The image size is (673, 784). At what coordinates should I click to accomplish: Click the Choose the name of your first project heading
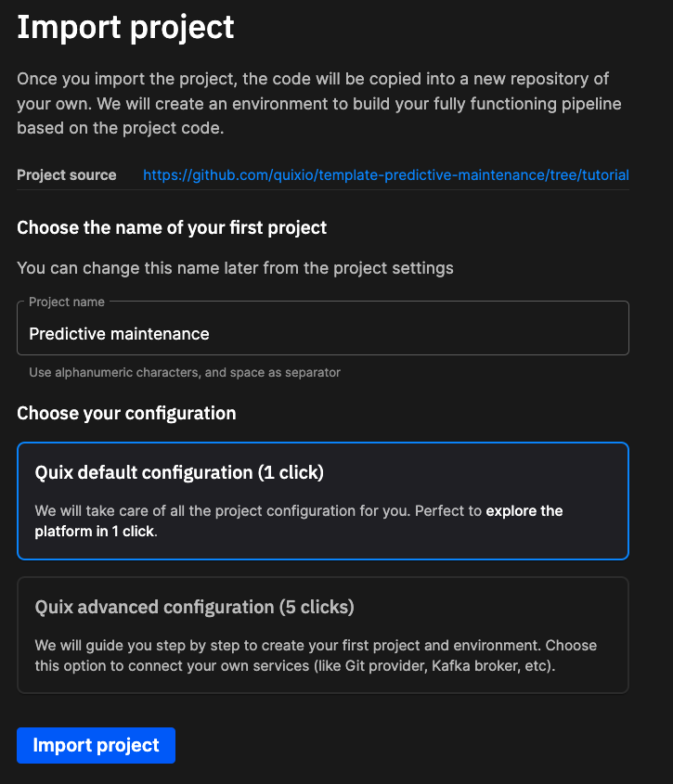tap(172, 228)
